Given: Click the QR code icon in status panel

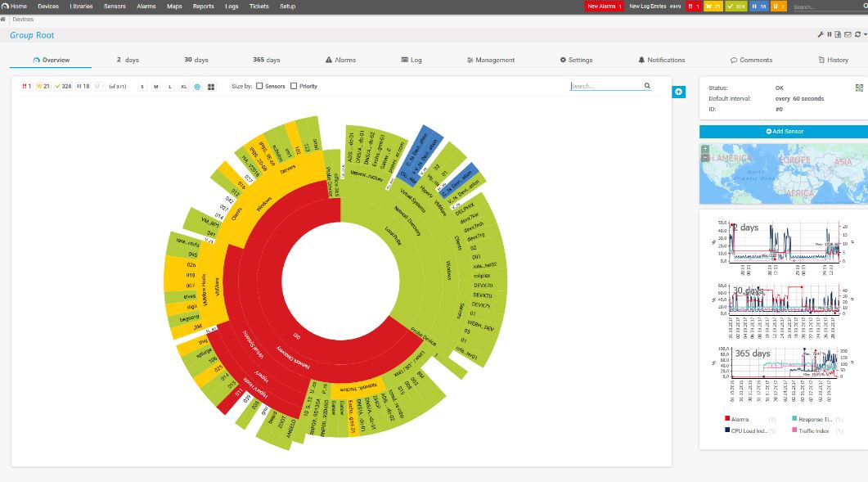Looking at the screenshot, I should pos(859,88).
